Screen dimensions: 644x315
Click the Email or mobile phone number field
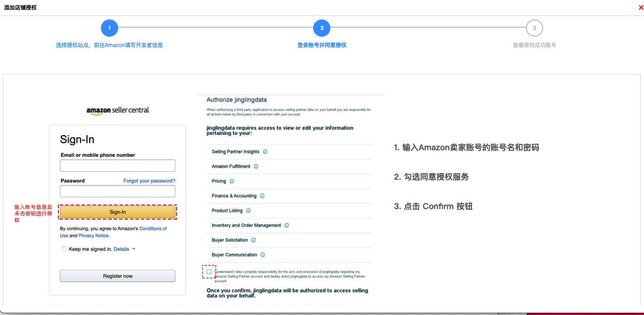click(118, 166)
